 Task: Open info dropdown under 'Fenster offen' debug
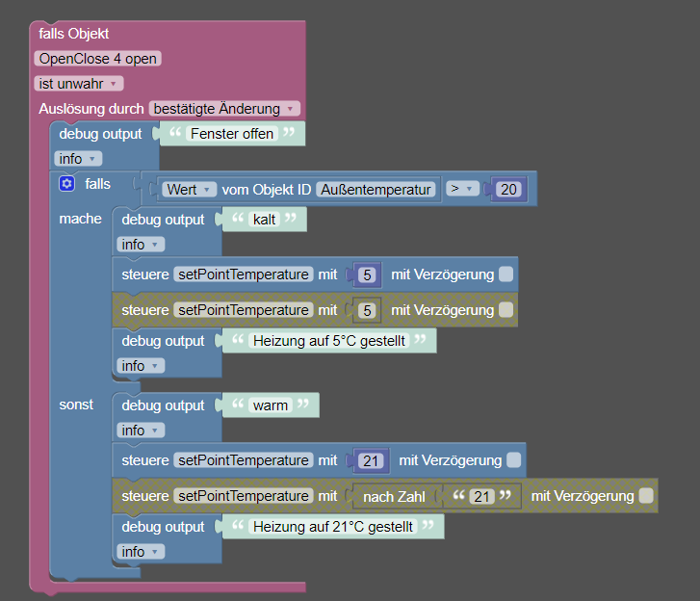pyautogui.click(x=78, y=159)
